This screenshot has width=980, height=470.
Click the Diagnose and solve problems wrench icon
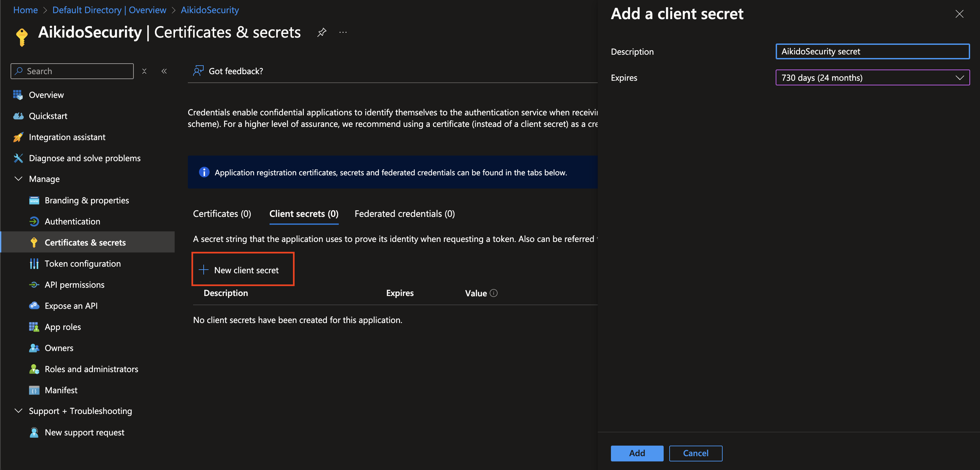[x=18, y=158]
